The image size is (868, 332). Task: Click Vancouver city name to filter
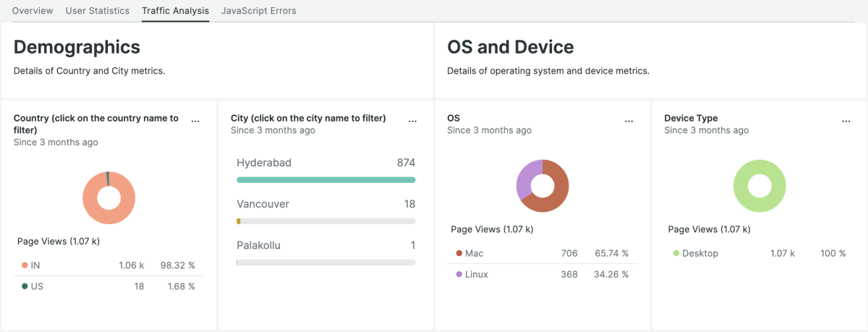(263, 204)
